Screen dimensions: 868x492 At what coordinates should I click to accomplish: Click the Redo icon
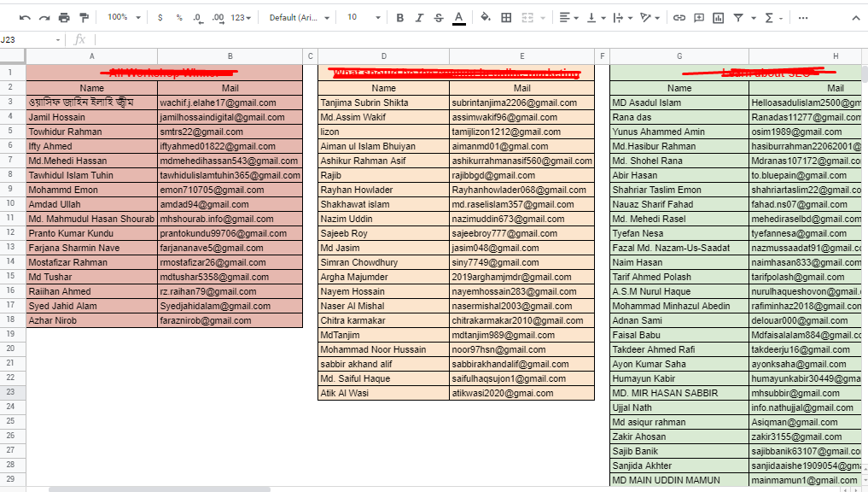click(x=44, y=18)
